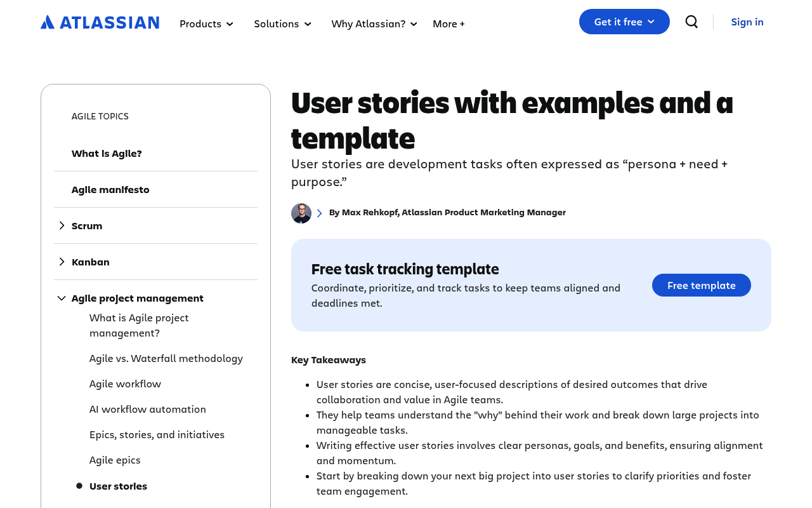Open What is Agile project management?
812x508 pixels.
point(139,325)
